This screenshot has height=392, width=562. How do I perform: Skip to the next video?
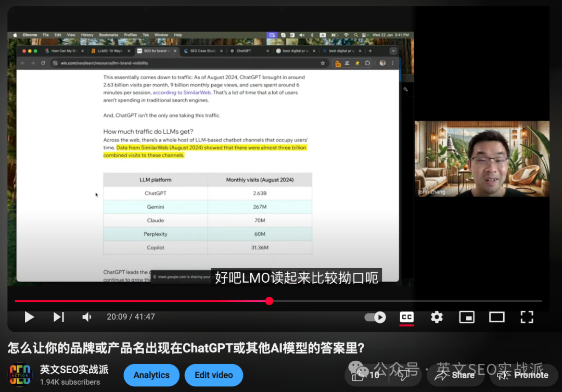point(58,317)
